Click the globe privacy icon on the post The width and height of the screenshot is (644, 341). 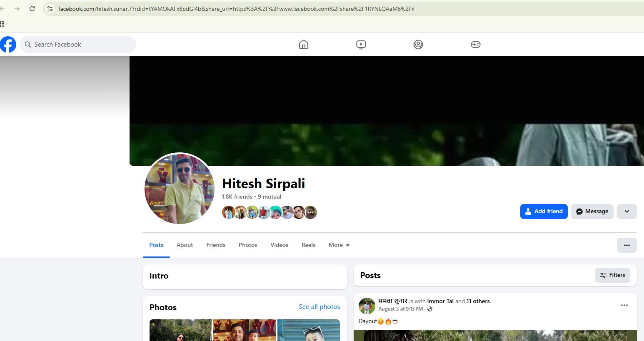430,309
